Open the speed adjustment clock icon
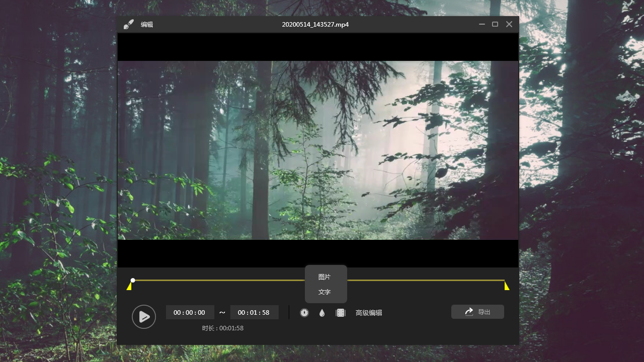The width and height of the screenshot is (644, 362). point(304,313)
